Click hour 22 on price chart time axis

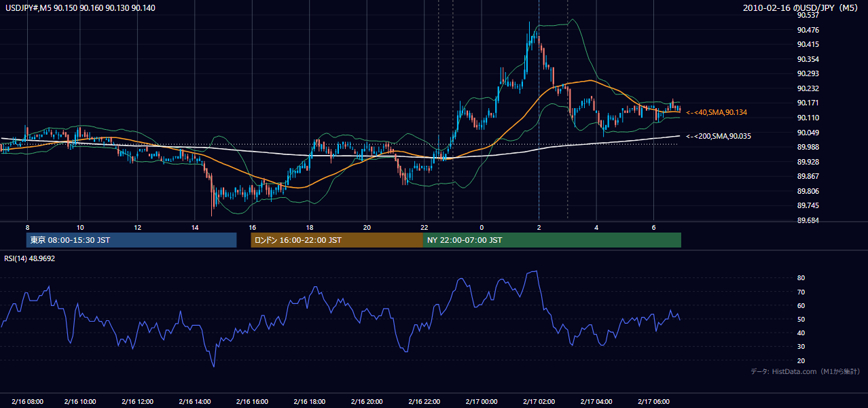(424, 227)
